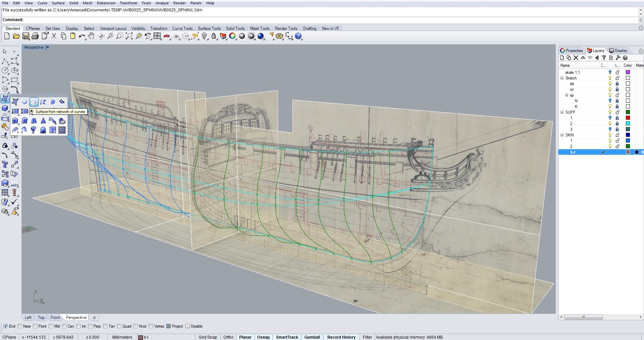Activate the Pan hand tool

91,36
